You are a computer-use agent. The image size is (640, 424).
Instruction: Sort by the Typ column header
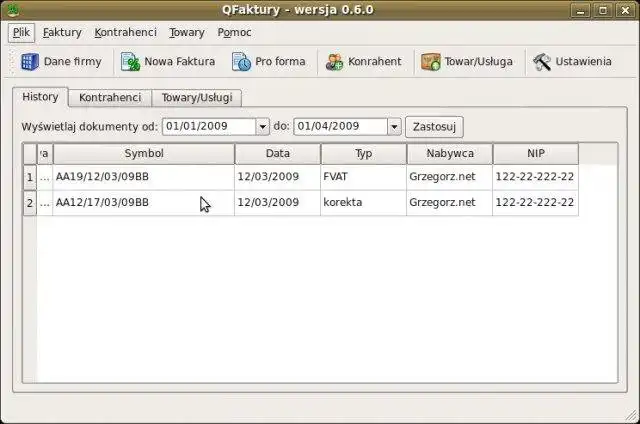click(363, 154)
